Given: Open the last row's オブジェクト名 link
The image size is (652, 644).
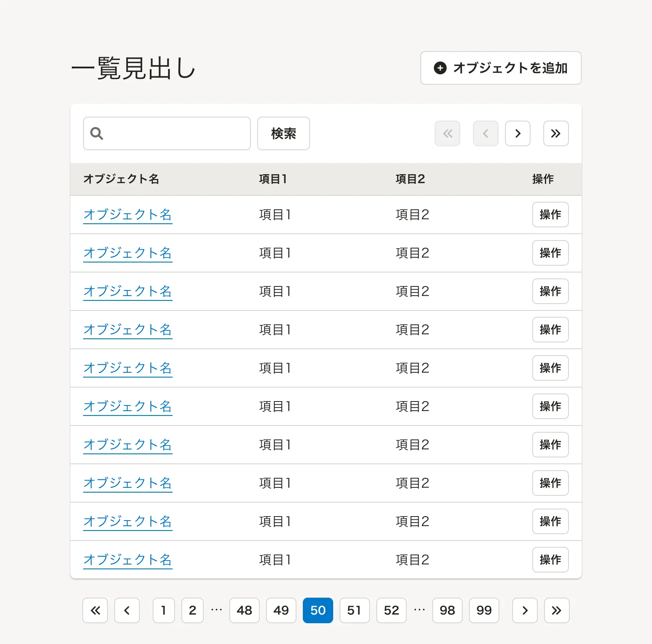Looking at the screenshot, I should coord(127,560).
